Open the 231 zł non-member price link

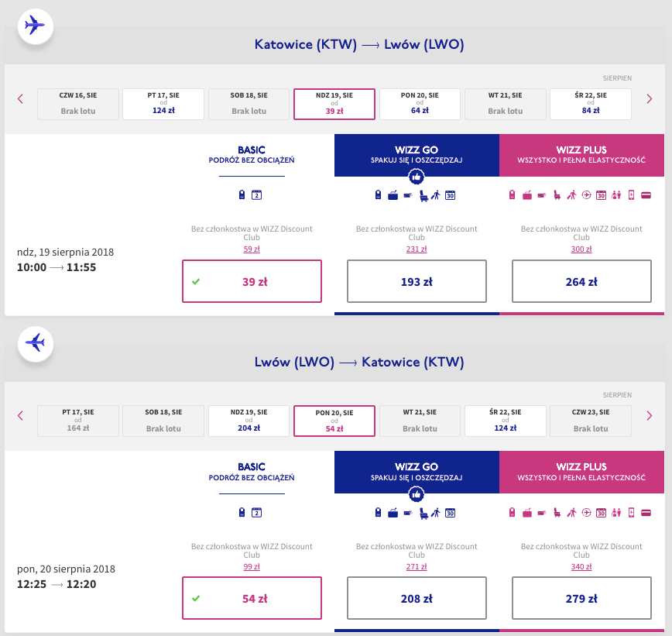click(x=417, y=249)
